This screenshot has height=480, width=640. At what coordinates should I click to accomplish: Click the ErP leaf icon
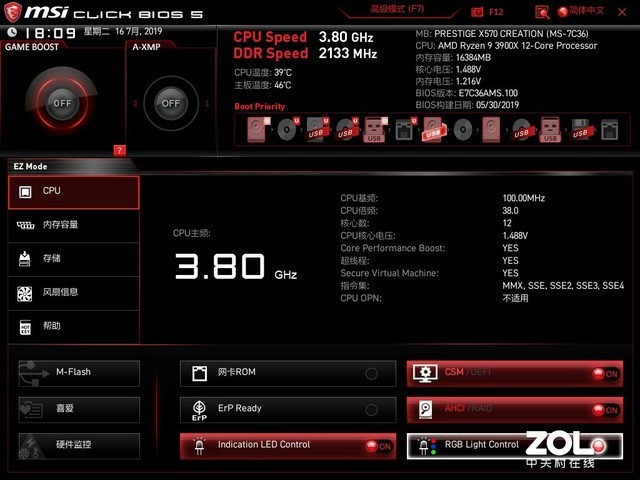tap(199, 410)
